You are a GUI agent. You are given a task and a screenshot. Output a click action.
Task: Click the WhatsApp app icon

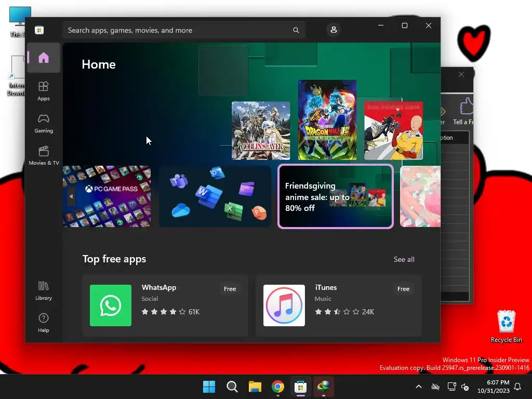111,305
